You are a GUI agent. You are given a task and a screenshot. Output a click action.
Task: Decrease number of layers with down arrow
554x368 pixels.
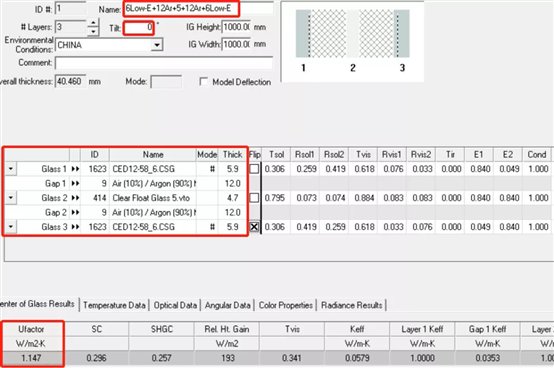point(93,31)
